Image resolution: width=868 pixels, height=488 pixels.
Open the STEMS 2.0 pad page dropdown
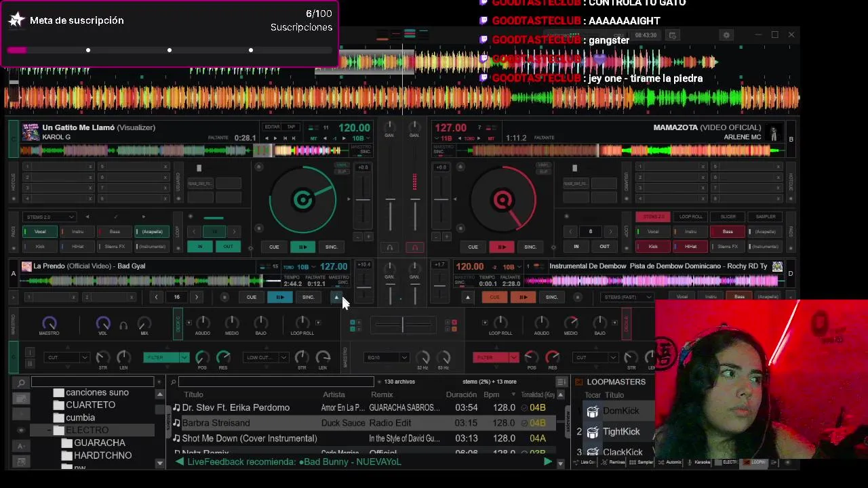(x=49, y=217)
